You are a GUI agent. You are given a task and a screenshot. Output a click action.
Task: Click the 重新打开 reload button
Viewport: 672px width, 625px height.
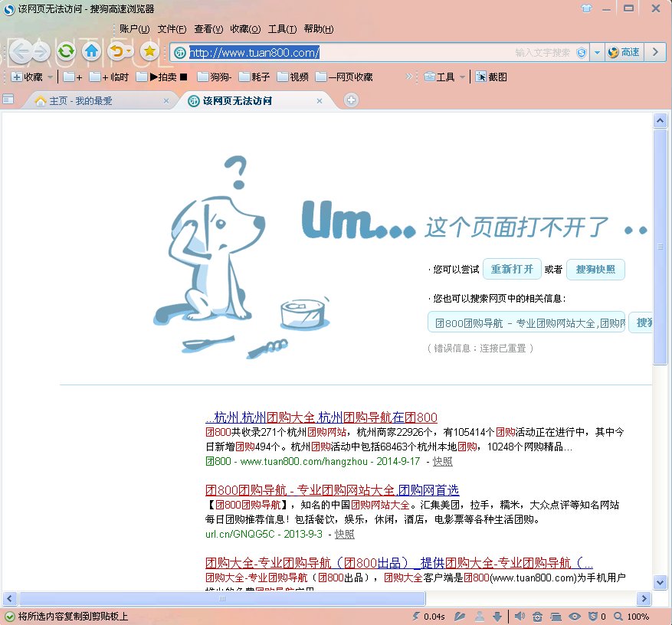pos(512,270)
